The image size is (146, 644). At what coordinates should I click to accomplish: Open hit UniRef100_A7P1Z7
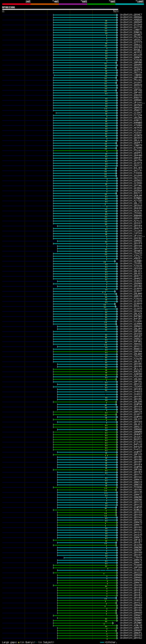coord(131,256)
